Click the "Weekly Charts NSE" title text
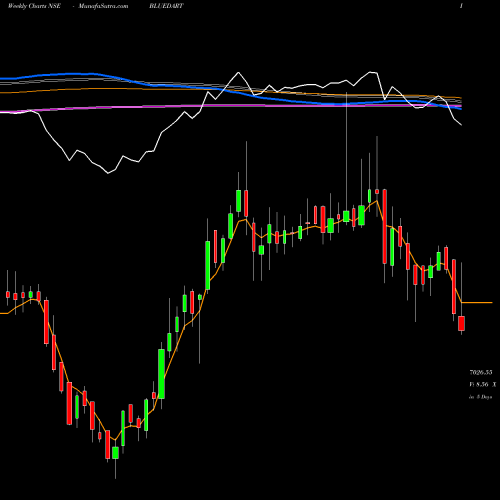This screenshot has width=500, height=500. 34,6
